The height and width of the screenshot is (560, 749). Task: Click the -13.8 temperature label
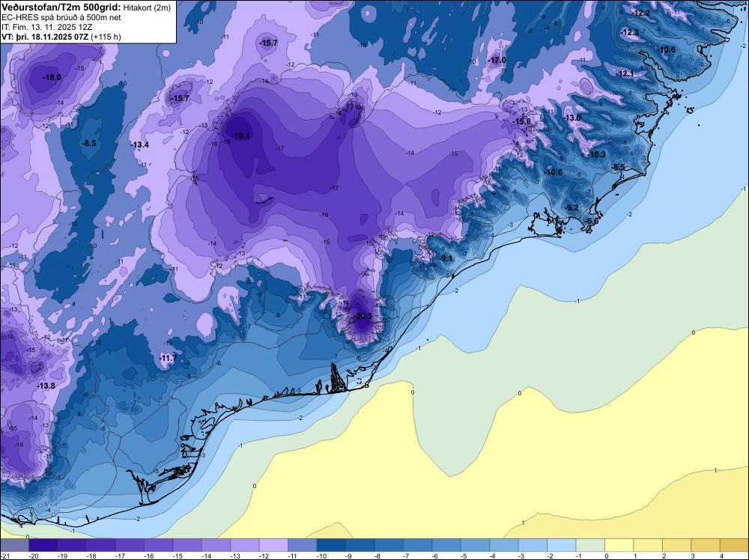(46, 386)
